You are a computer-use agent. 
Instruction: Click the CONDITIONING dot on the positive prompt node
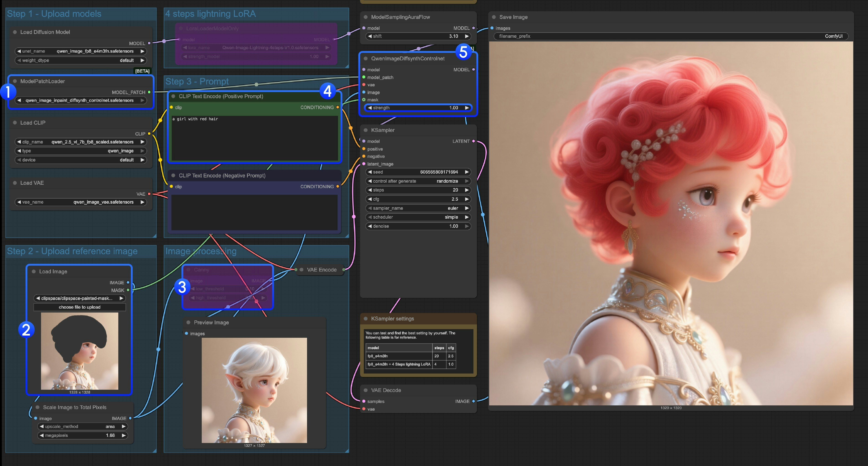point(338,107)
